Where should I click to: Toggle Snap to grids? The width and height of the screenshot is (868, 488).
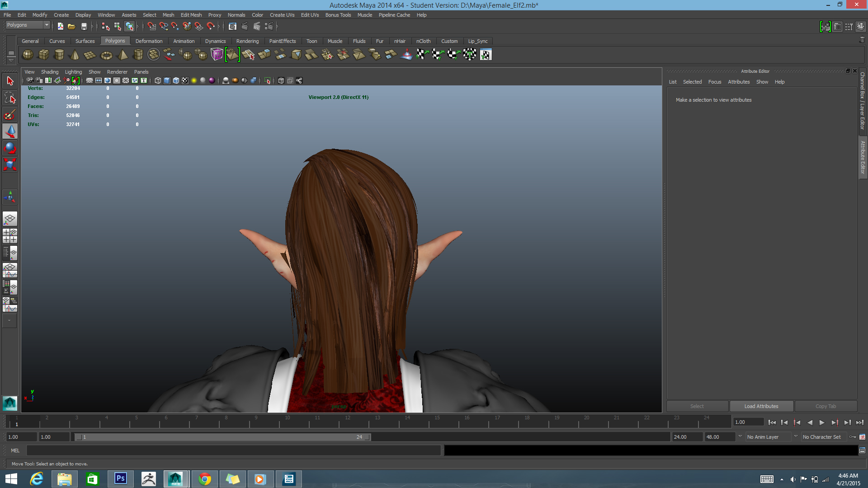151,26
